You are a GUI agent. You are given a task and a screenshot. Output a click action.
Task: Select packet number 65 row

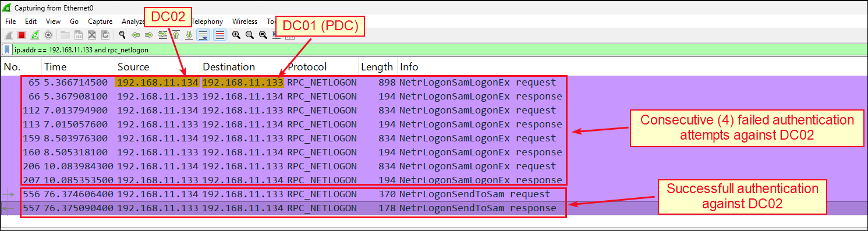click(434, 83)
